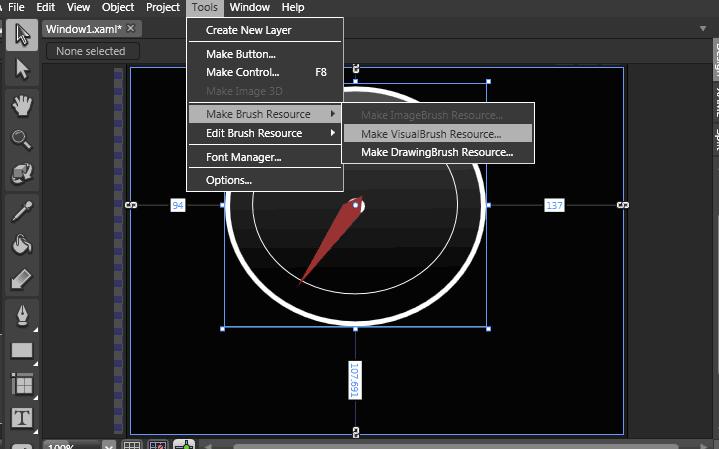Viewport: 719px width, 449px height.
Task: Pick the Eyedropper tool
Action: coord(22,211)
